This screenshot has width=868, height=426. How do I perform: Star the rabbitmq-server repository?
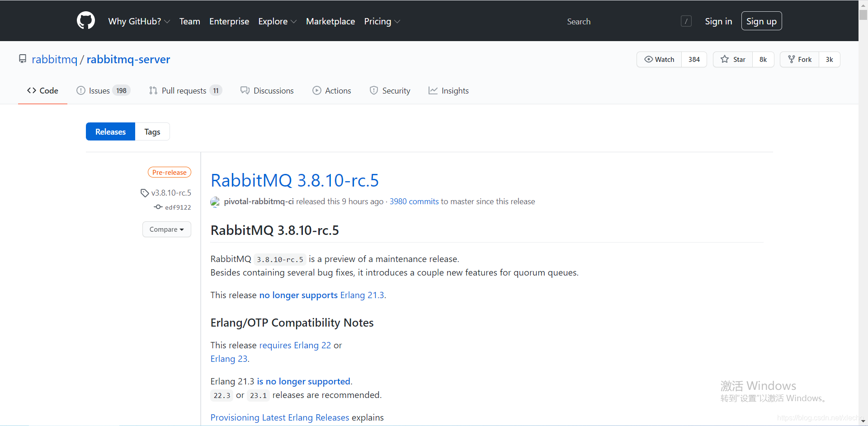coord(733,60)
